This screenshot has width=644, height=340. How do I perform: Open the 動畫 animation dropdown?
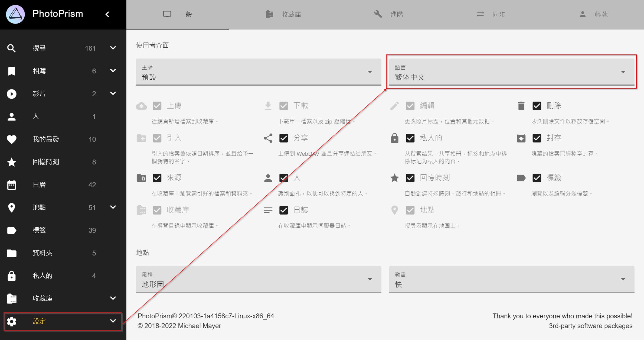[x=512, y=279]
